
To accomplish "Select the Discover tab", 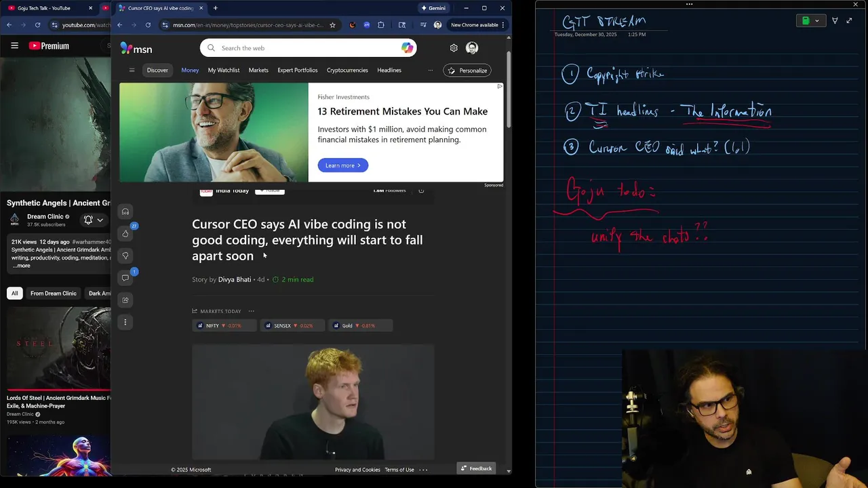I will pyautogui.click(x=157, y=70).
